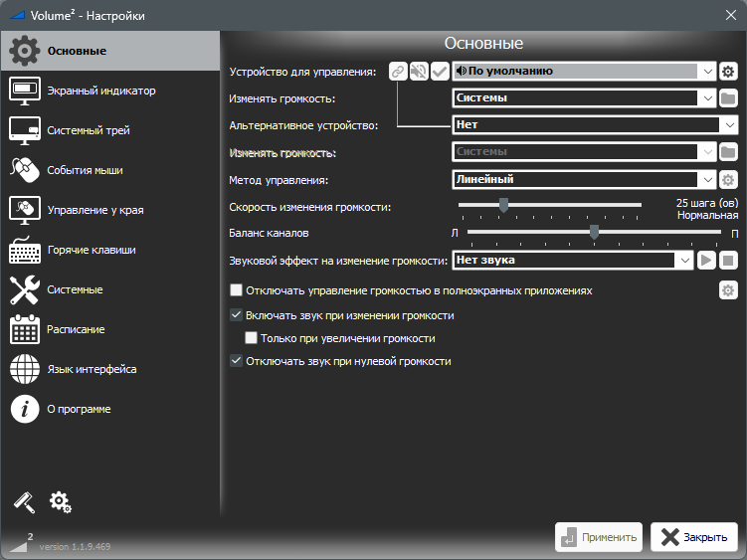This screenshot has height=560, width=747.
Task: Open the Системные label in sidebar
Action: coord(75,289)
